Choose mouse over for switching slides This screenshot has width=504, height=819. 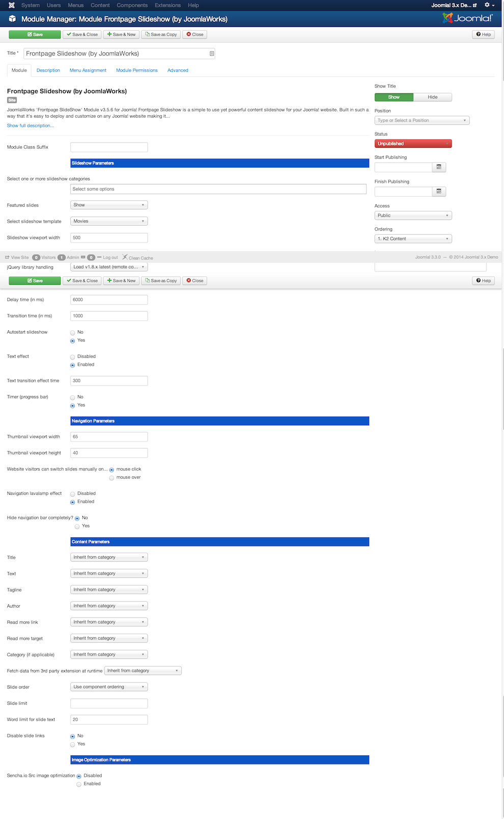click(x=111, y=478)
